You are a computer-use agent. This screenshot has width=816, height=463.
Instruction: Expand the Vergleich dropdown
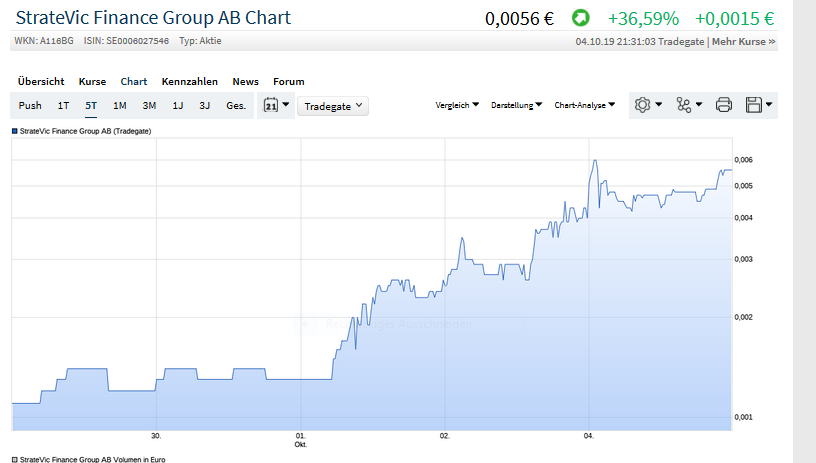(457, 105)
